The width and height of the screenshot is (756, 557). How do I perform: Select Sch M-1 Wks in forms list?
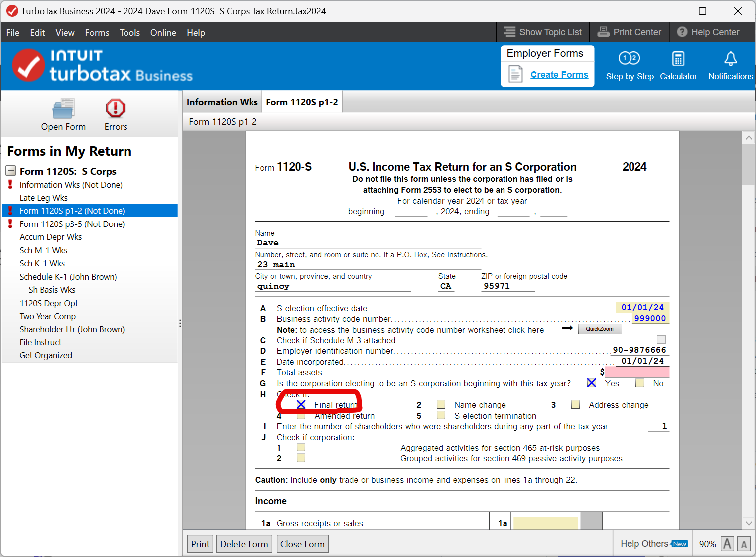pos(44,250)
